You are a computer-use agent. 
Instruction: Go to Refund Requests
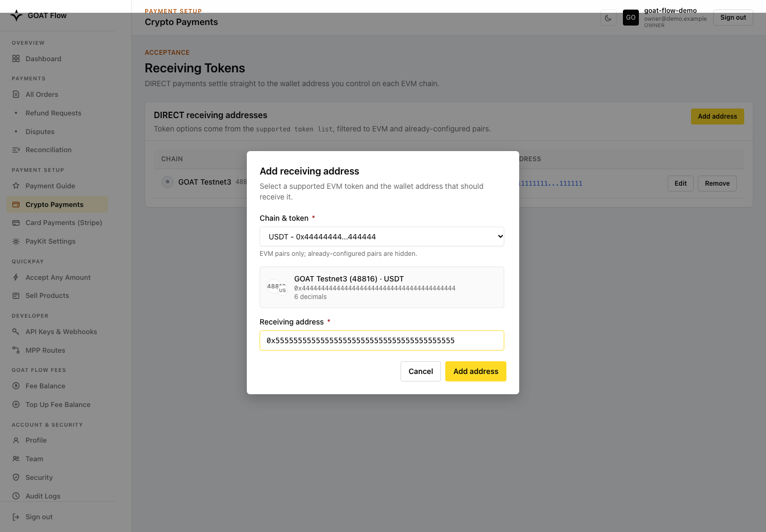[53, 113]
